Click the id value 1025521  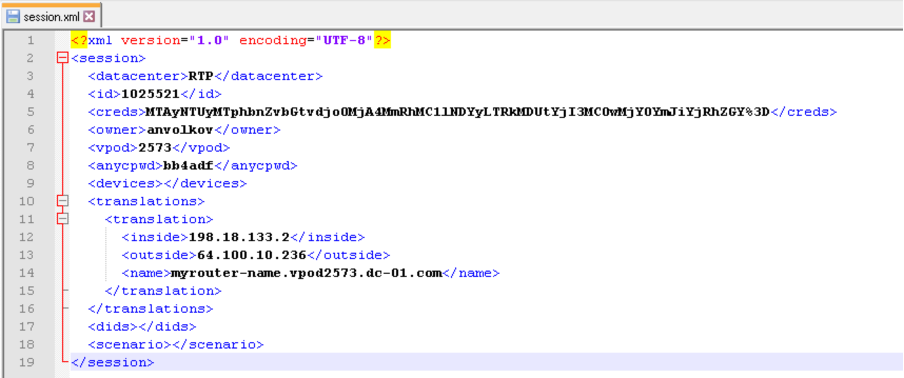coord(150,94)
